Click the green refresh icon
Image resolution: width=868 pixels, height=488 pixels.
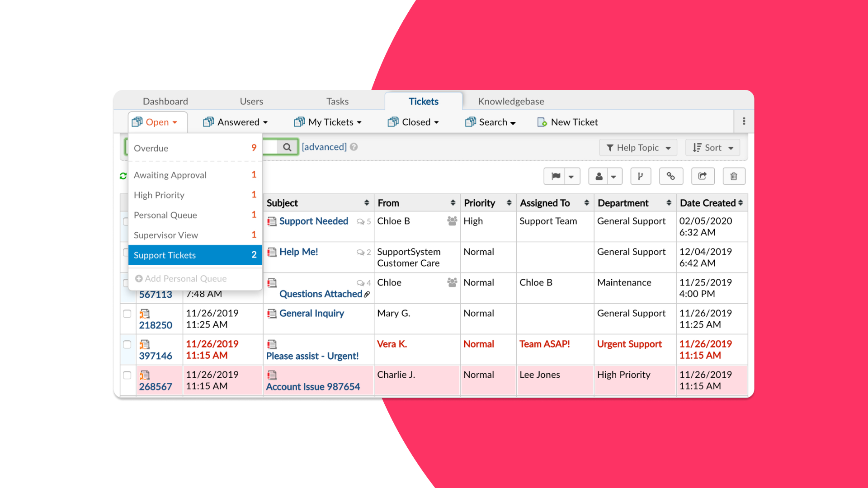click(123, 176)
